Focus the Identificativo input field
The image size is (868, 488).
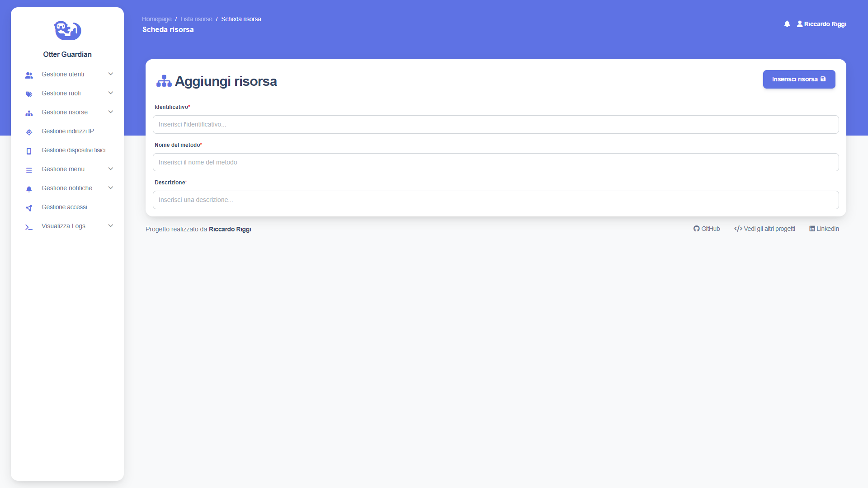tap(495, 124)
